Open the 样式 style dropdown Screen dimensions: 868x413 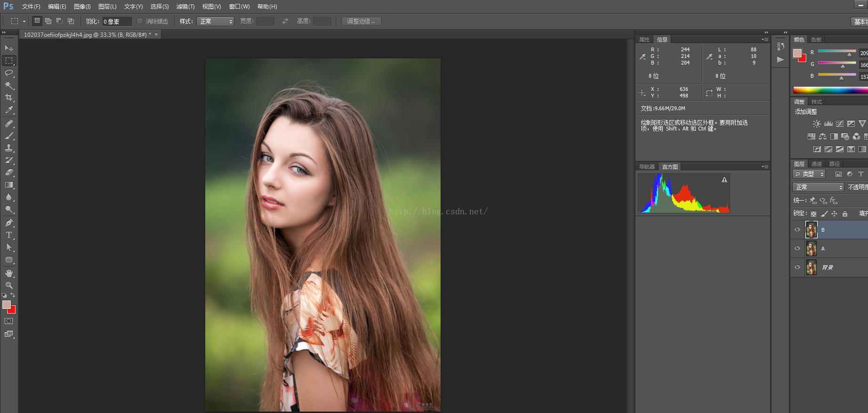click(216, 21)
